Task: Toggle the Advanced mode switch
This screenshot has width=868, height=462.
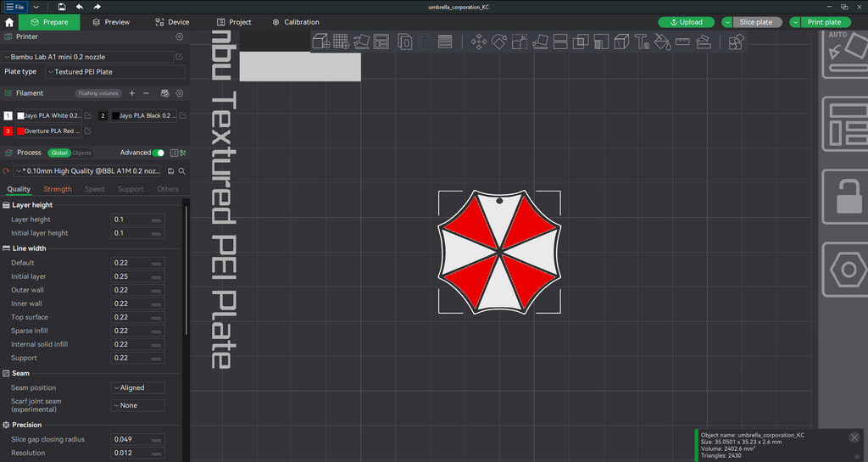Action: click(x=159, y=153)
